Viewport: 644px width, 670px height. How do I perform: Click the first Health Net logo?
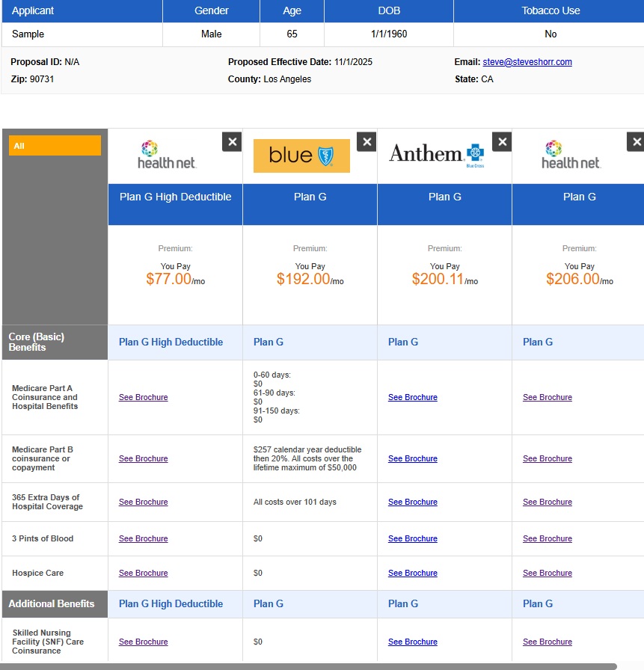(167, 155)
